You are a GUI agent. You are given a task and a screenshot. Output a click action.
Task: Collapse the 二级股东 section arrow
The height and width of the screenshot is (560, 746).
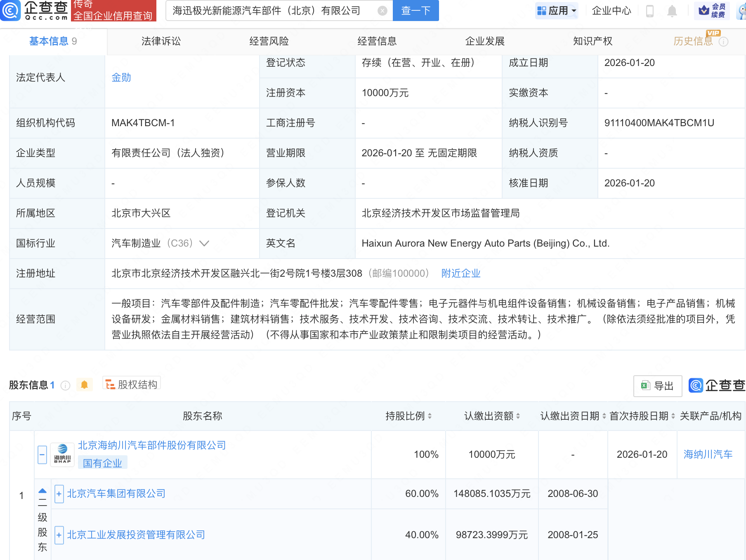point(42,491)
